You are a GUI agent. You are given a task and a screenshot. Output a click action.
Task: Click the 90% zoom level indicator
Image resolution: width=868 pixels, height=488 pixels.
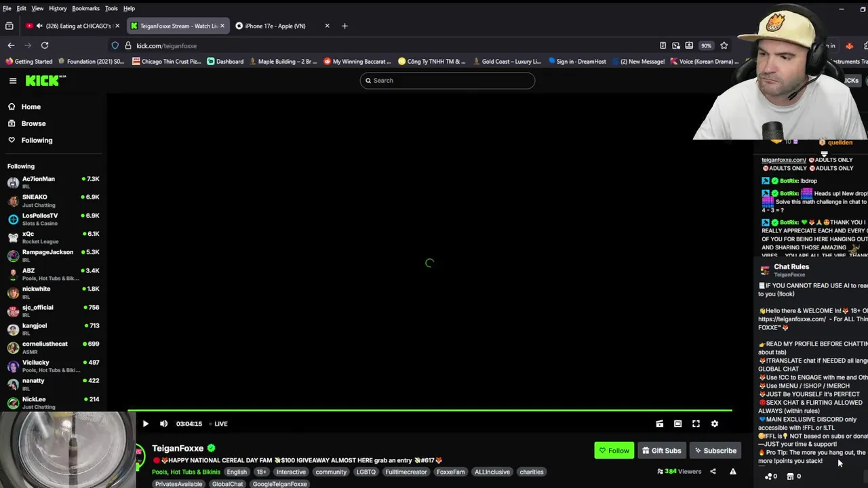coord(706,45)
